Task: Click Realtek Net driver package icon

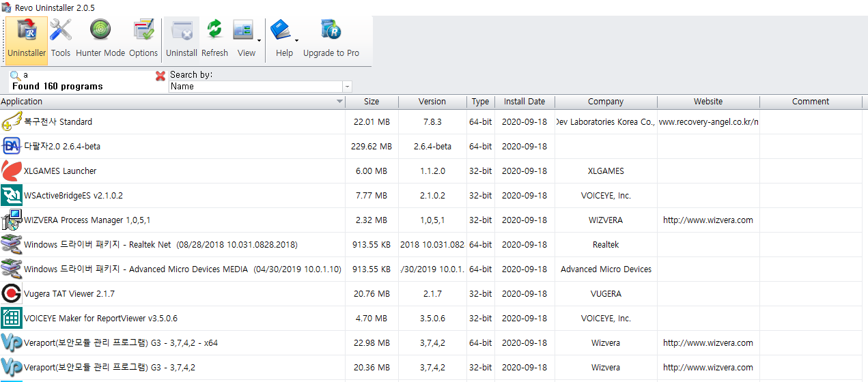Action: [x=12, y=245]
